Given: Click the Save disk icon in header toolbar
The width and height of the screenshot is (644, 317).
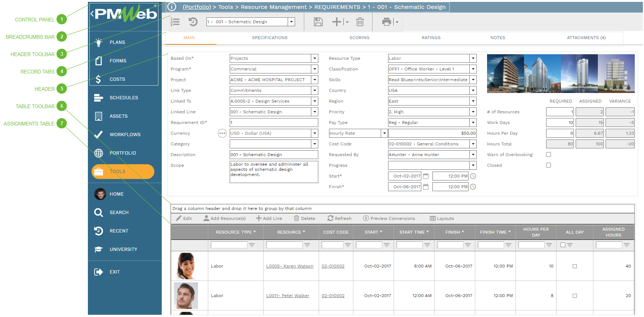Looking at the screenshot, I should [x=318, y=22].
